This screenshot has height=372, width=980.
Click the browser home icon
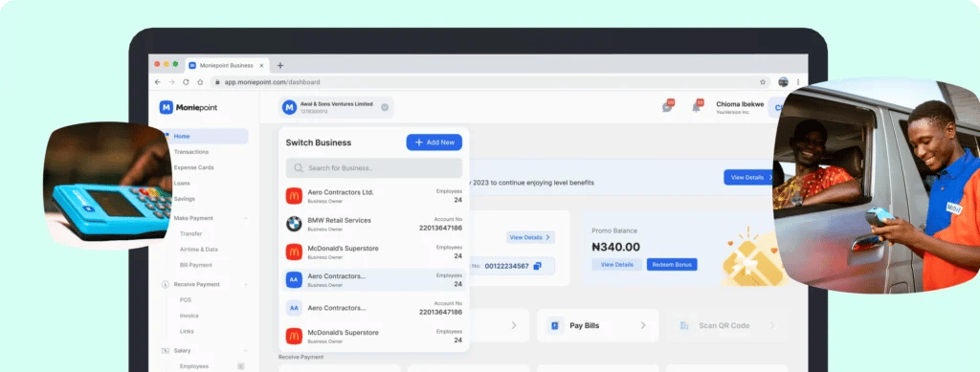[x=200, y=82]
